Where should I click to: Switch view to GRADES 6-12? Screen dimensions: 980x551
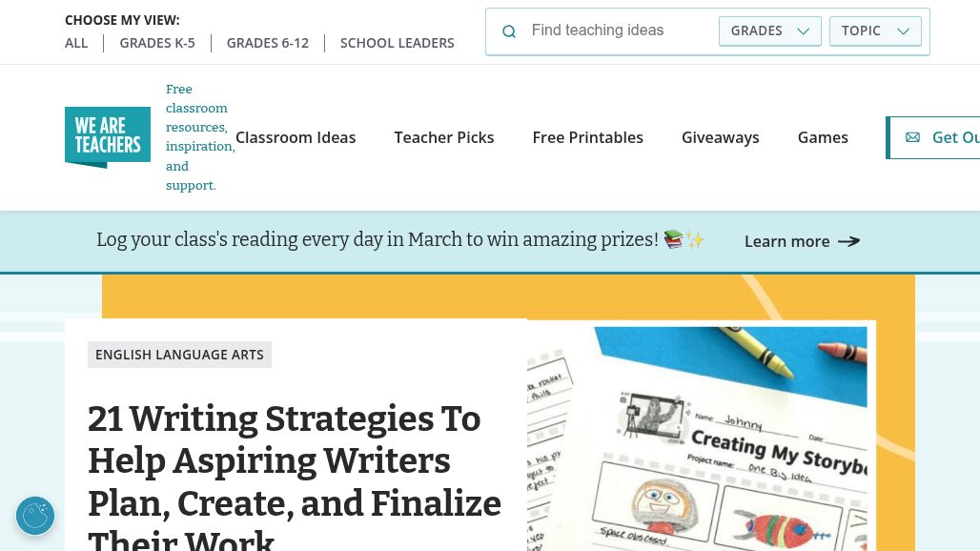(x=268, y=43)
